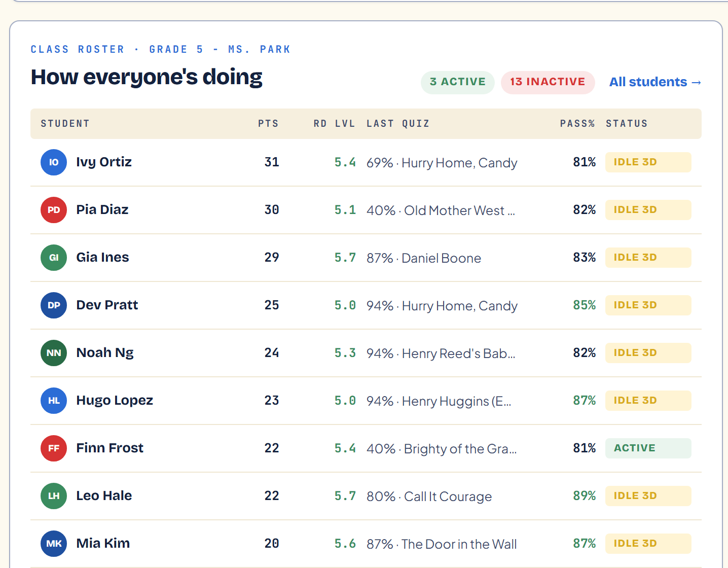
Task: Click Pia Diaz's PD avatar
Action: [54, 210]
